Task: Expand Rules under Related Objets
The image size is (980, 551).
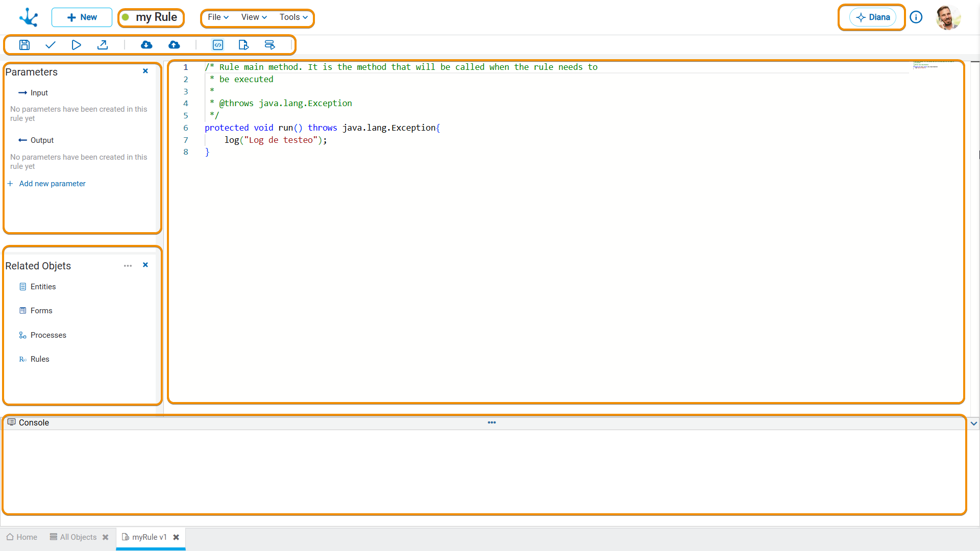Action: (x=34, y=359)
